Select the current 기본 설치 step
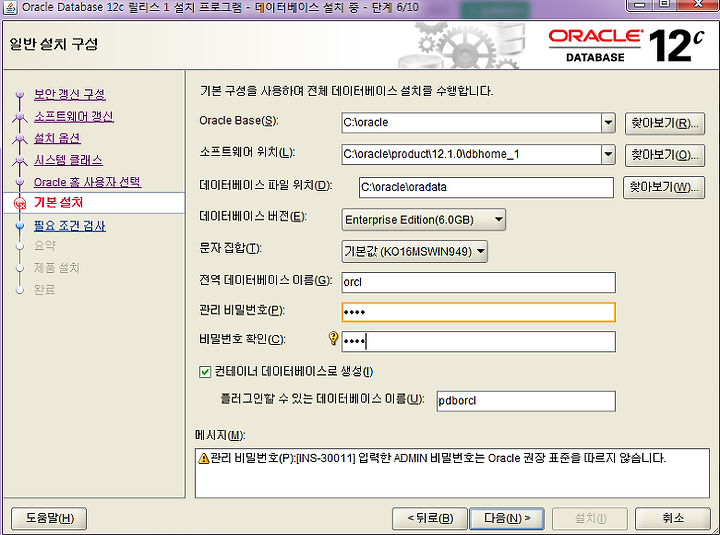 58,203
